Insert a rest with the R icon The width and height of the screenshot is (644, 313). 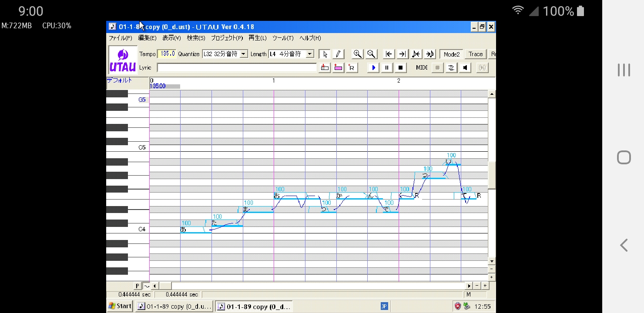352,67
